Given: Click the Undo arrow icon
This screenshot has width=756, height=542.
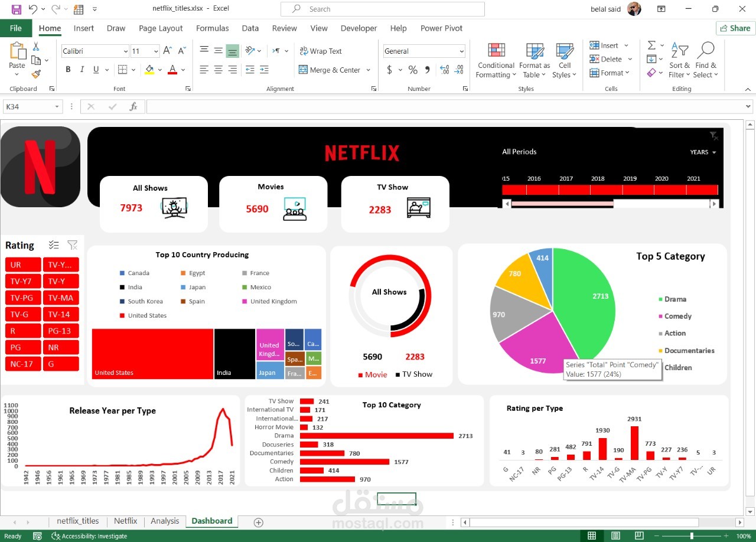Looking at the screenshot, I should tap(33, 9).
